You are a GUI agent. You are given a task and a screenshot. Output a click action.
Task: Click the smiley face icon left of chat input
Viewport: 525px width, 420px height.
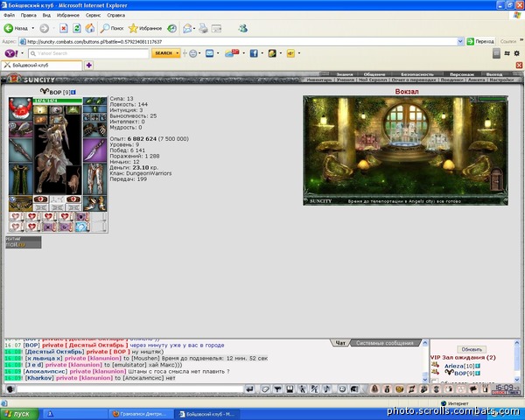(x=10, y=389)
